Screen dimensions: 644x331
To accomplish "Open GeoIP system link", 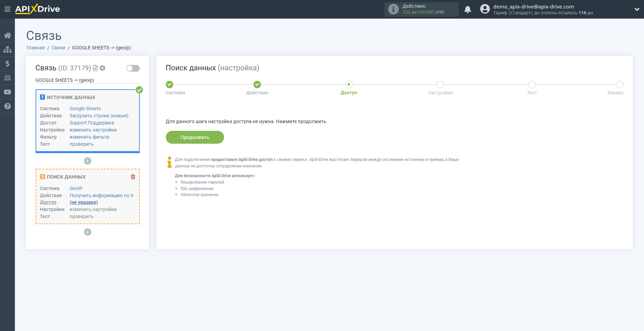I will pos(76,188).
